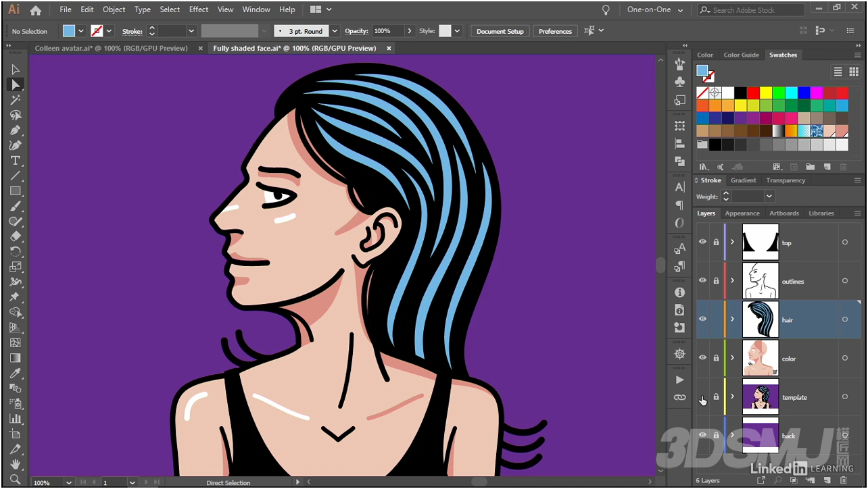Image resolution: width=868 pixels, height=489 pixels.
Task: Open the Appearance tab
Action: point(742,213)
